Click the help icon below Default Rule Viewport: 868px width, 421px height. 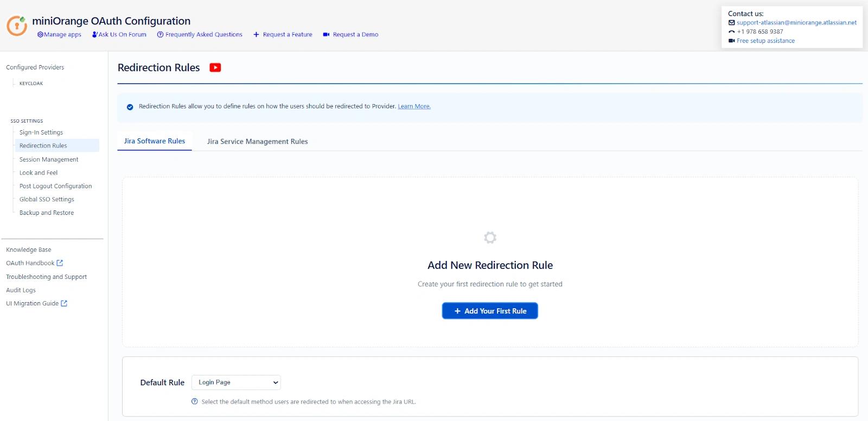point(195,401)
